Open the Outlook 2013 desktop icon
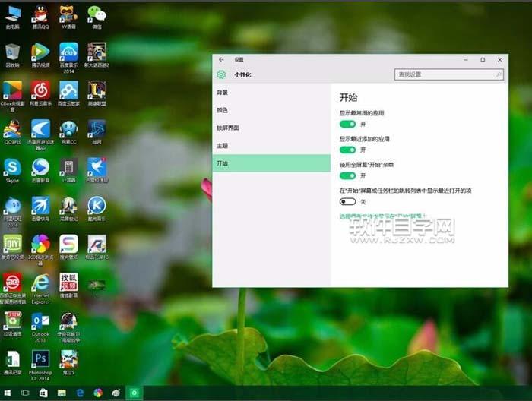This screenshot has width=532, height=401. pyautogui.click(x=41, y=327)
